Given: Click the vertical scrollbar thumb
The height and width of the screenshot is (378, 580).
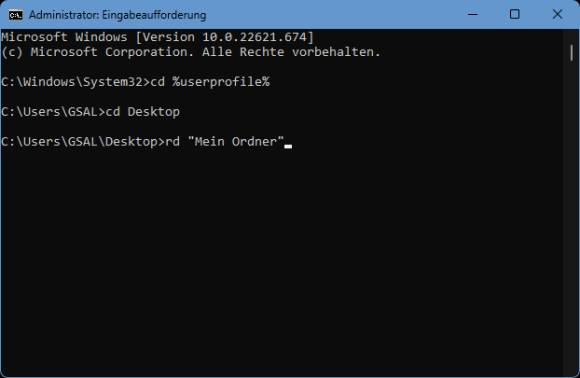Looking at the screenshot, I should pyautogui.click(x=572, y=53).
